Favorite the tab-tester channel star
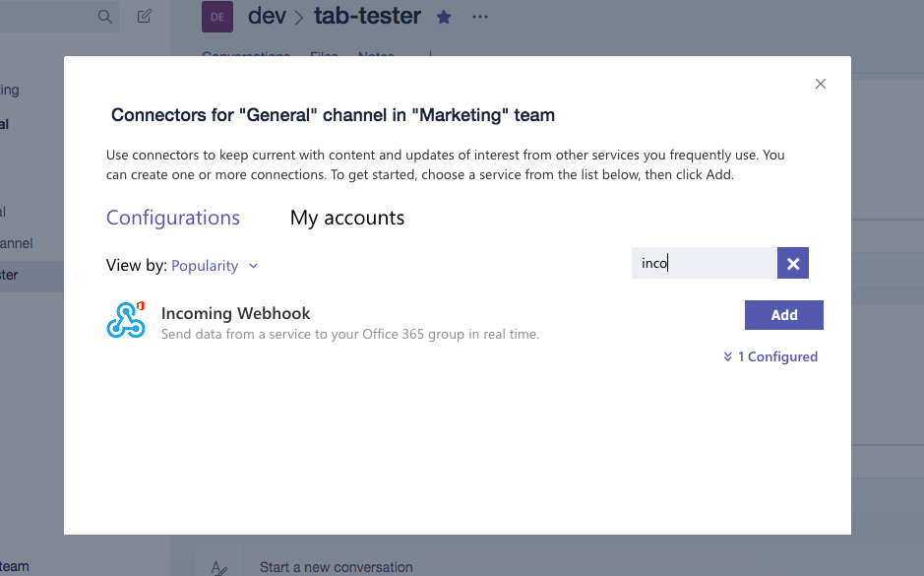924x576 pixels. coord(444,17)
